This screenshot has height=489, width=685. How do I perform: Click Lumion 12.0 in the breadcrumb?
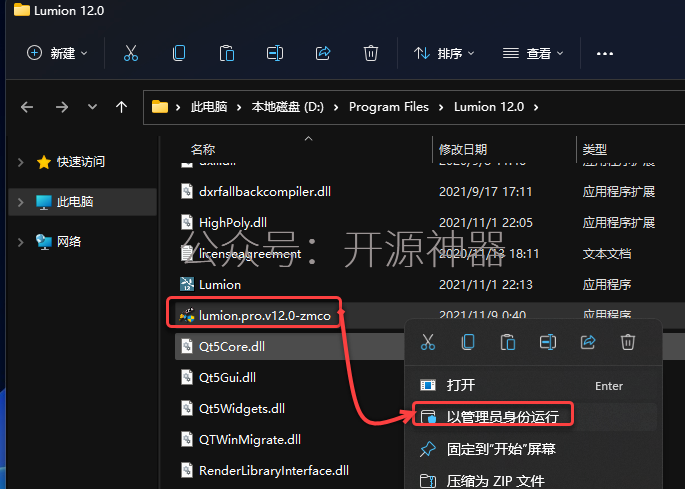coord(489,107)
